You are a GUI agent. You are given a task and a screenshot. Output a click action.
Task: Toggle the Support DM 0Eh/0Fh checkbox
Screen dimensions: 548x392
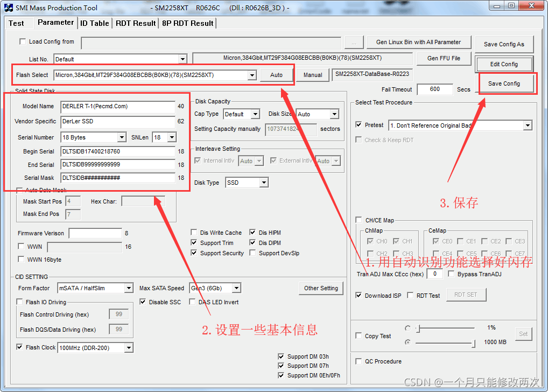point(280,375)
